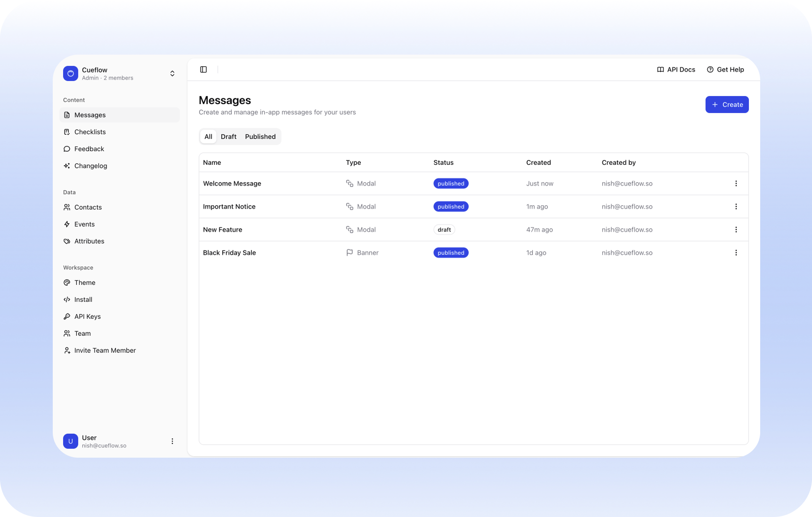The height and width of the screenshot is (517, 812).
Task: Open the user account options menu
Action: click(172, 441)
